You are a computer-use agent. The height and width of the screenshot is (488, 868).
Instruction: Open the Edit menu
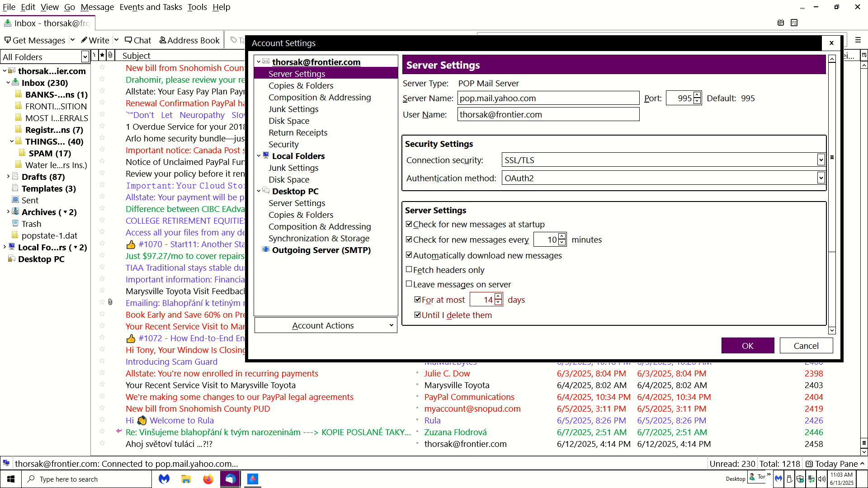point(28,7)
